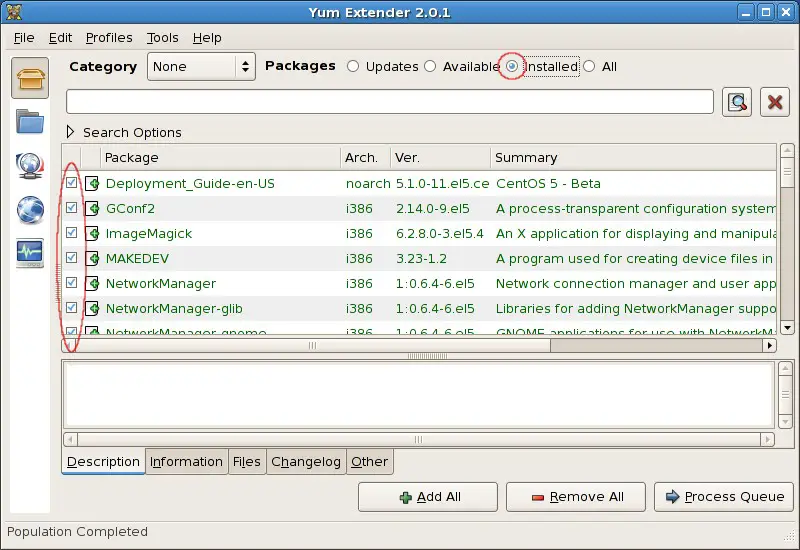The image size is (800, 550).
Task: Select the All packages radio button
Action: [x=589, y=66]
